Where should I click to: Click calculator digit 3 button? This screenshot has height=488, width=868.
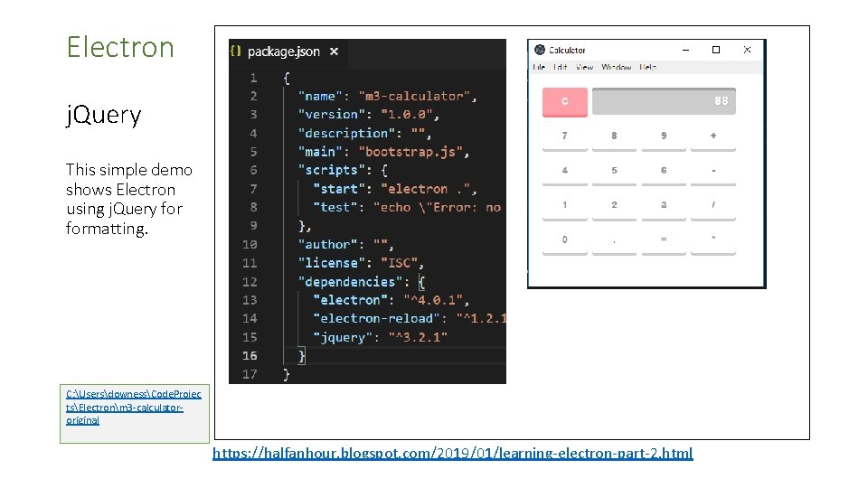tap(664, 206)
